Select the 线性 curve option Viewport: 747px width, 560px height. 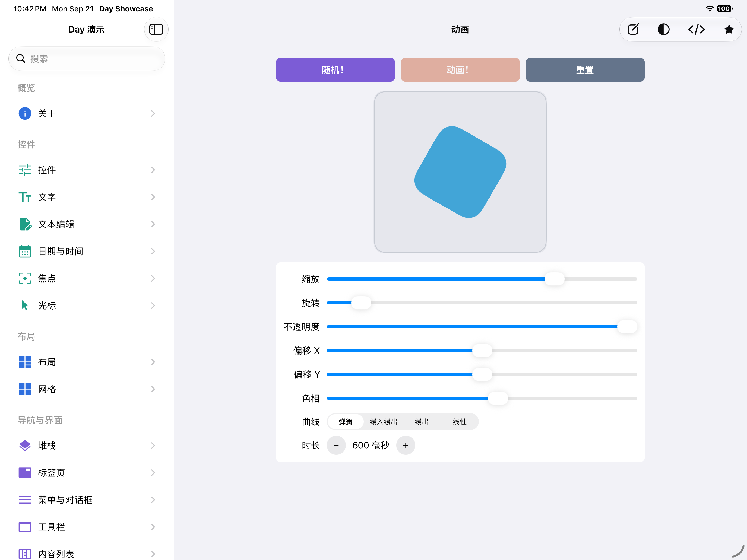pos(460,422)
